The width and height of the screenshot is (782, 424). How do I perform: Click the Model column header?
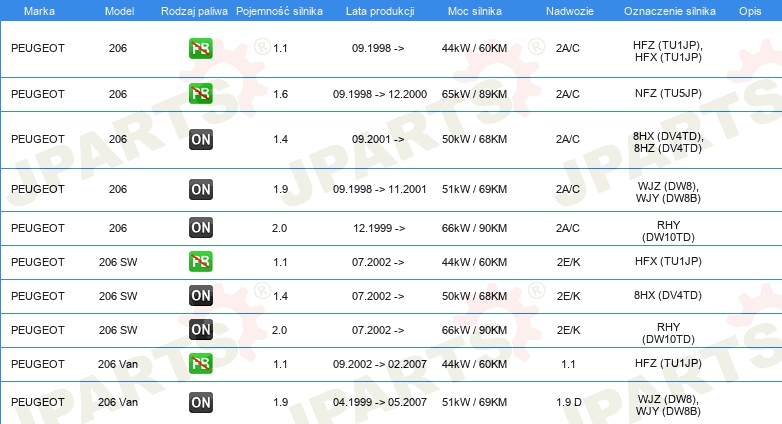119,11
